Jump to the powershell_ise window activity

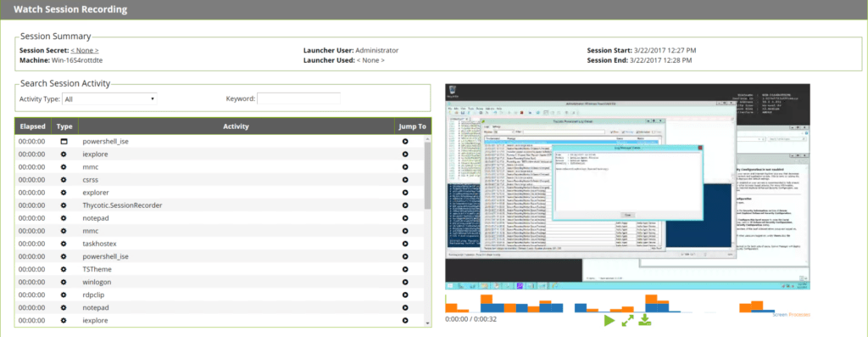[x=405, y=142]
